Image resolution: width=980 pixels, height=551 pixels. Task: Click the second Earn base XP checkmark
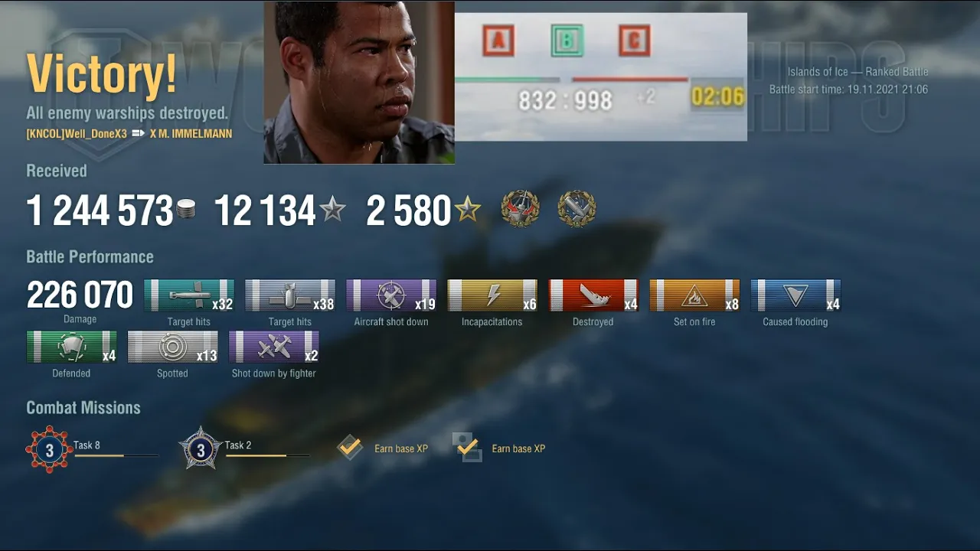(x=467, y=448)
